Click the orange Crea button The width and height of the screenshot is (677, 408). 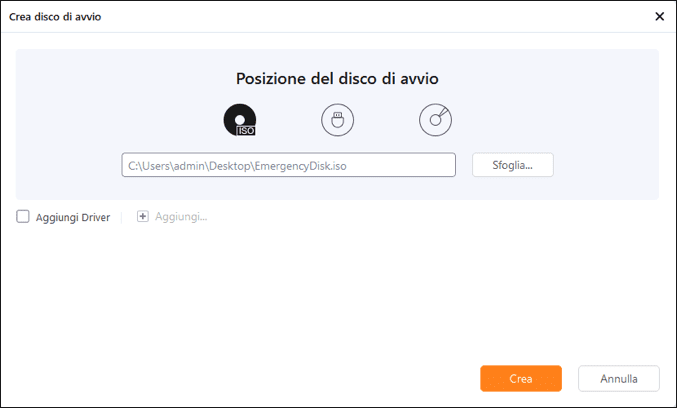coord(520,379)
